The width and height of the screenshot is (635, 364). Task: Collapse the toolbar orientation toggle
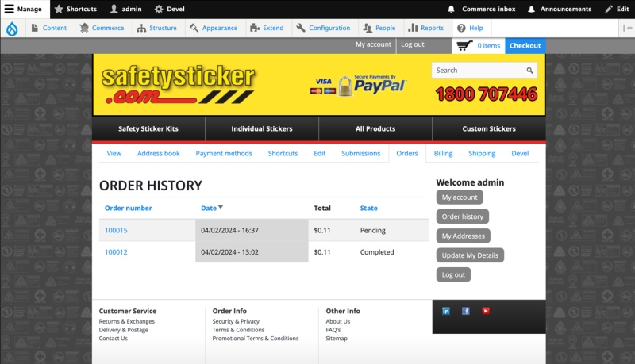[x=627, y=28]
